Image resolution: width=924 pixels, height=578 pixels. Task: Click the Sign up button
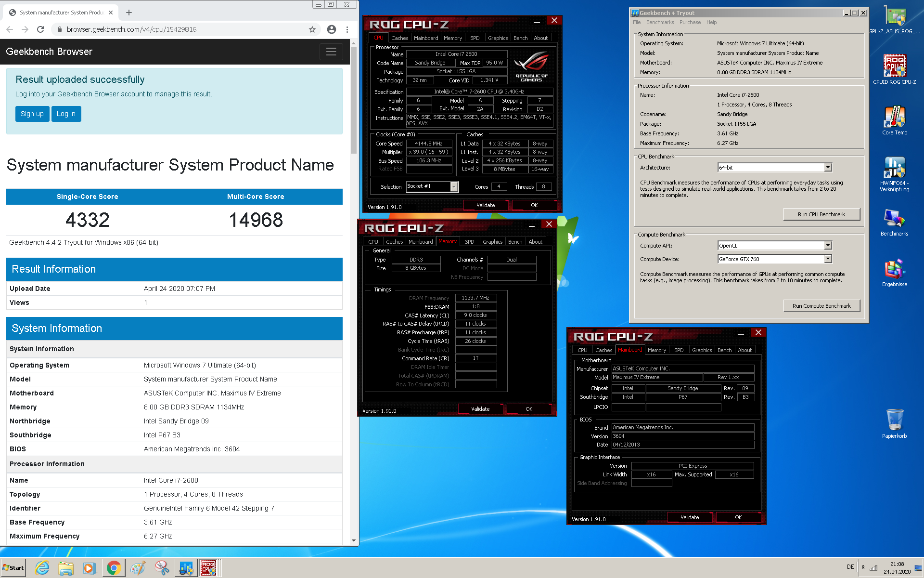click(32, 114)
